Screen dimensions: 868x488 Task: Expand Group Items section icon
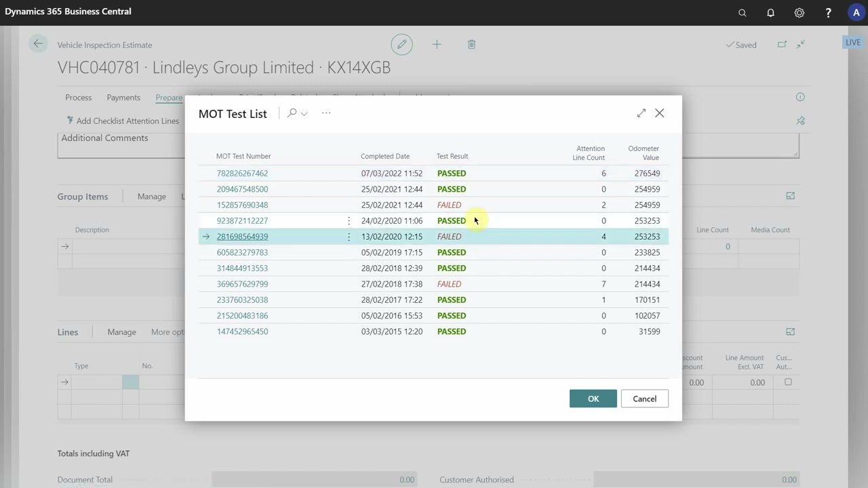[x=790, y=196]
